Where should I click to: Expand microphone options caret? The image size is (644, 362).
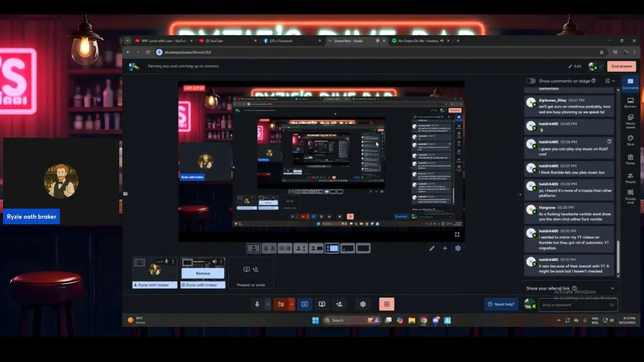coord(268,304)
